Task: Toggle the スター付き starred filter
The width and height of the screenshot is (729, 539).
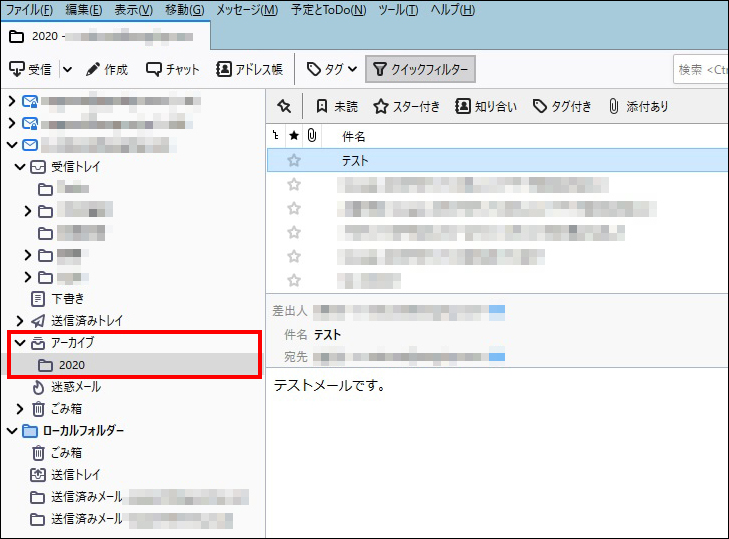Action: 406,106
